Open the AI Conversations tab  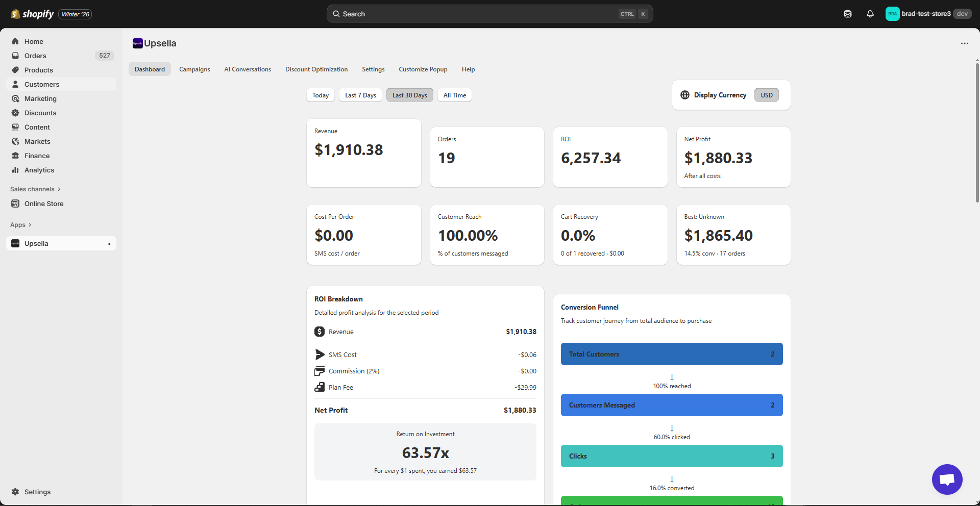click(248, 69)
